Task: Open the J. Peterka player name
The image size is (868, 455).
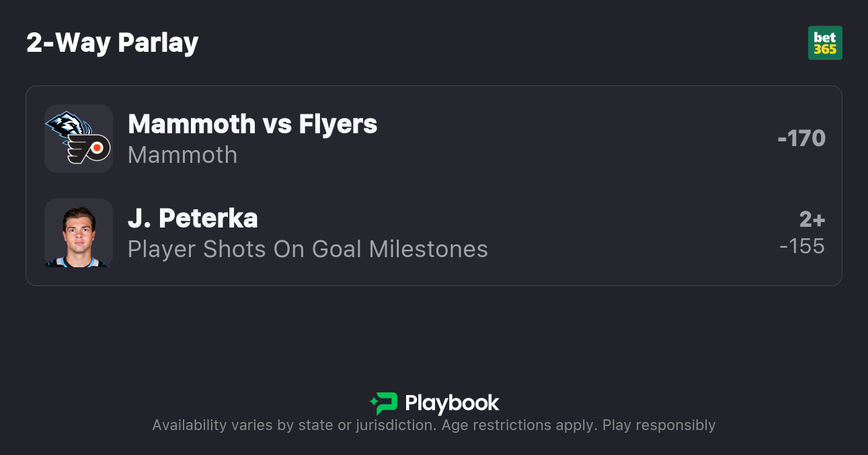Action: [x=192, y=218]
